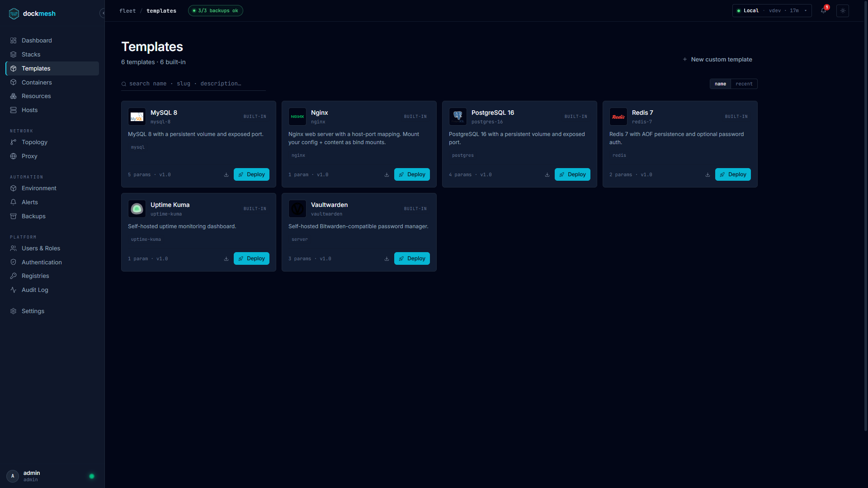Click the Redis 7 logo icon
This screenshot has width=868, height=488.
pyautogui.click(x=618, y=117)
